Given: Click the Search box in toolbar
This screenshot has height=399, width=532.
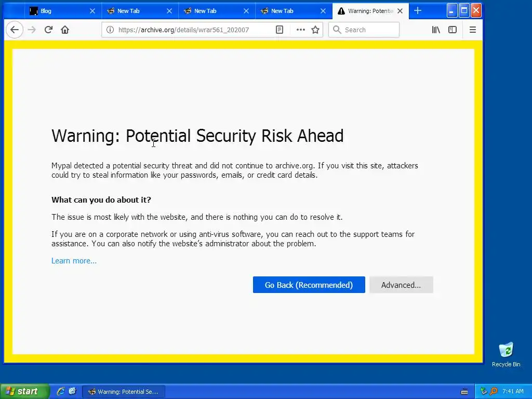Looking at the screenshot, I should click(x=364, y=30).
